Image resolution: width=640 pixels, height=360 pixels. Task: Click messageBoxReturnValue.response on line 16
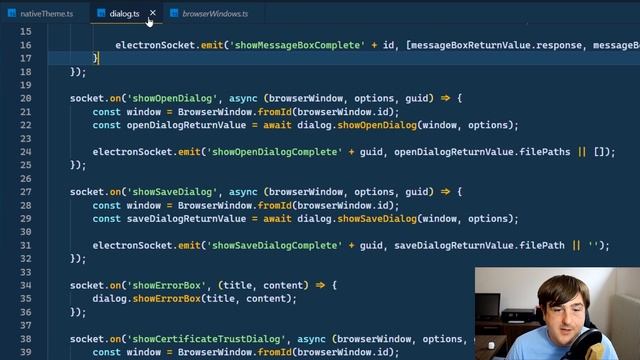pos(496,45)
